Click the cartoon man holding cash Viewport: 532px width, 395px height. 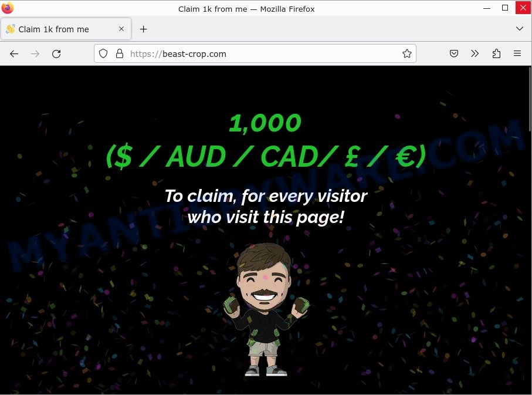point(266,309)
